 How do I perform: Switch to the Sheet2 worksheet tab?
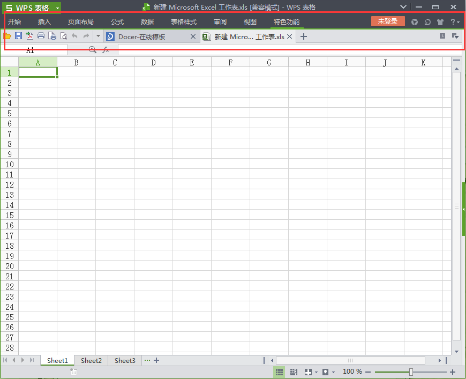[x=91, y=360]
